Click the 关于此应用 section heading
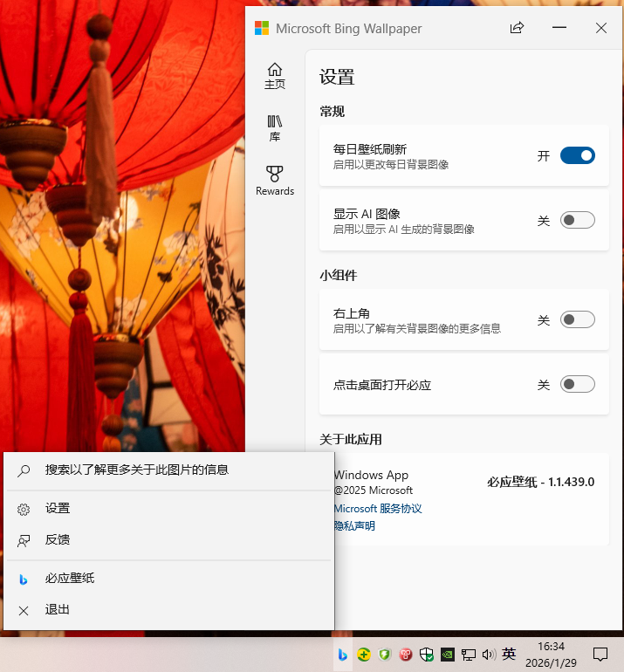 (351, 439)
